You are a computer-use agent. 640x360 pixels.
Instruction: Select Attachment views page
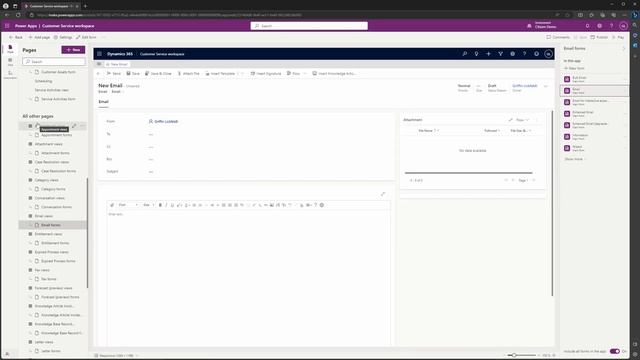pos(48,144)
